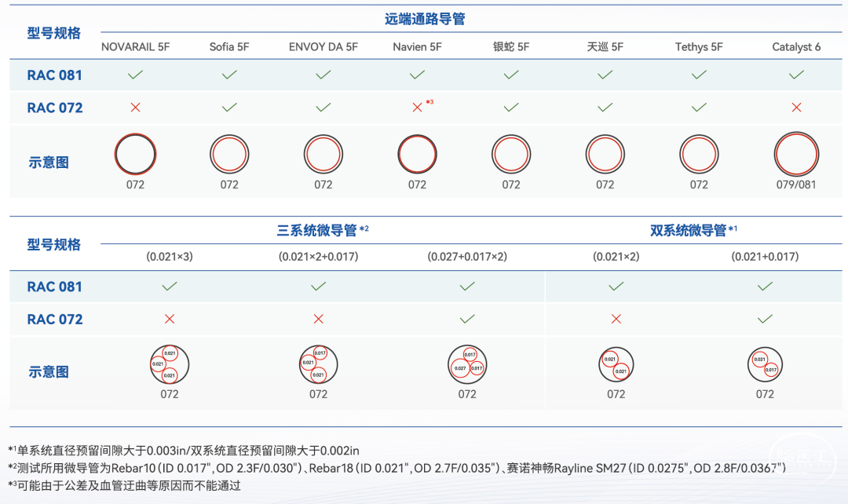Image resolution: width=848 pixels, height=504 pixels.
Task: Click RAC 072 checkmark under (0.027+0.017×2)
Action: click(x=467, y=319)
